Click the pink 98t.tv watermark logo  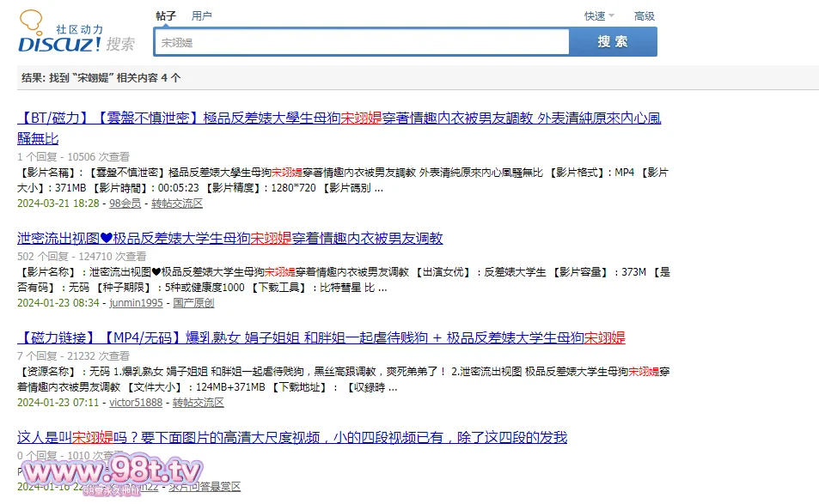click(112, 472)
